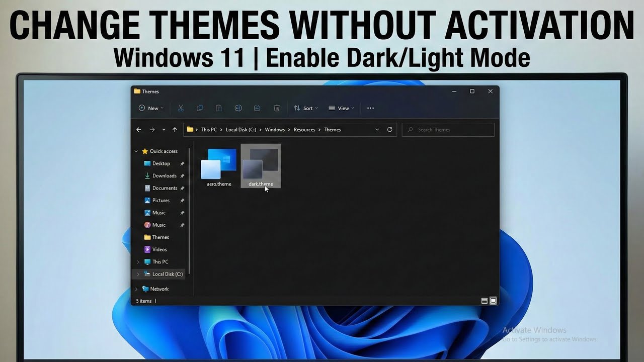Screen dimensions: 644x362
Task: Collapse the Quick access group
Action: [x=136, y=151]
